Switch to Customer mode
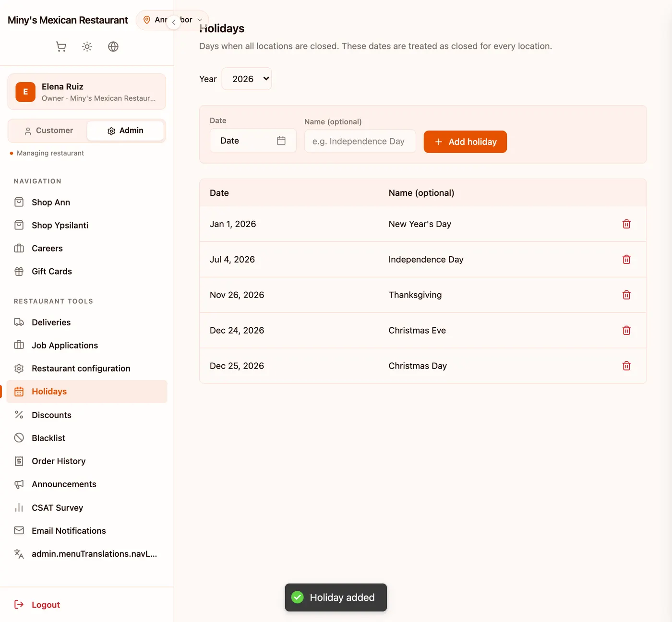 pos(48,131)
